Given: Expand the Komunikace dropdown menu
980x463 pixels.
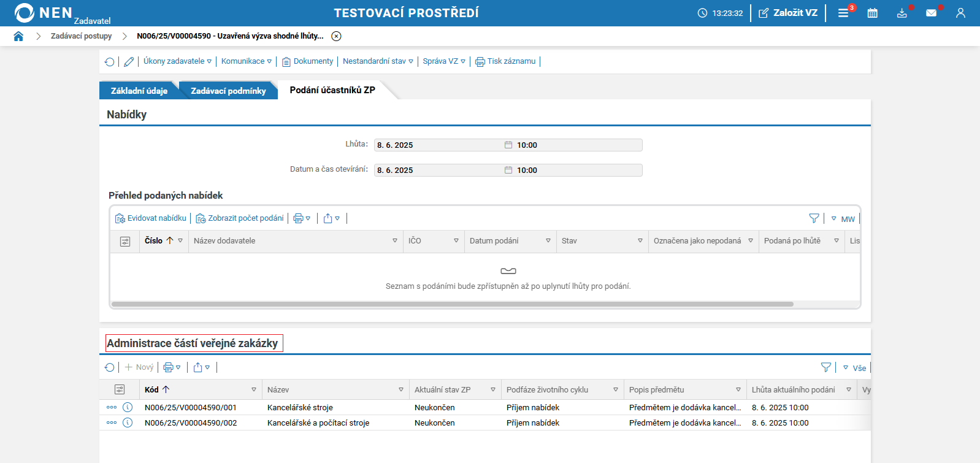Looking at the screenshot, I should (246, 61).
